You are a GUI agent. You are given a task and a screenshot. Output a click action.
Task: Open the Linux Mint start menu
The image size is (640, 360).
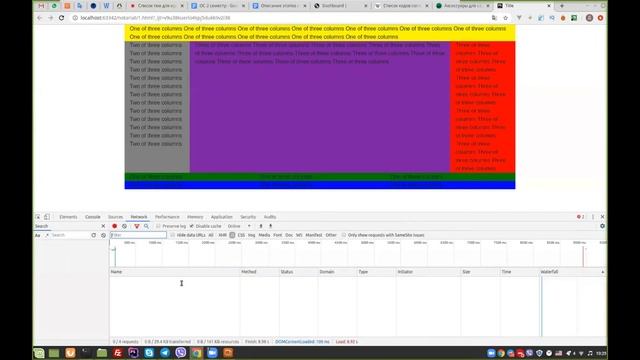(x=39, y=353)
